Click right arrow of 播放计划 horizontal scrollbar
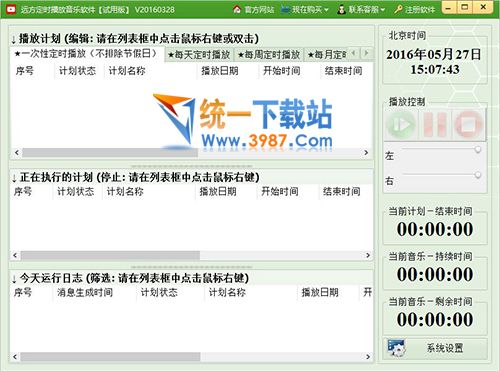The height and width of the screenshot is (372, 500). [366, 153]
